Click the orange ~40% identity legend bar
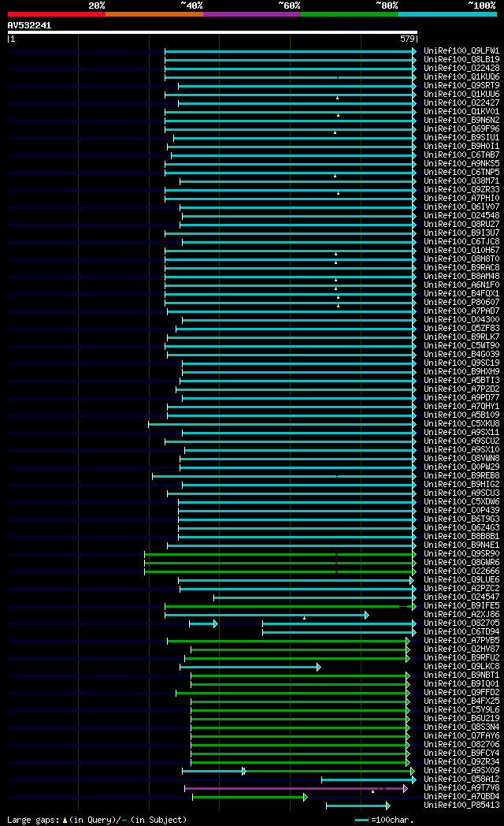The width and height of the screenshot is (504, 826). 154,14
